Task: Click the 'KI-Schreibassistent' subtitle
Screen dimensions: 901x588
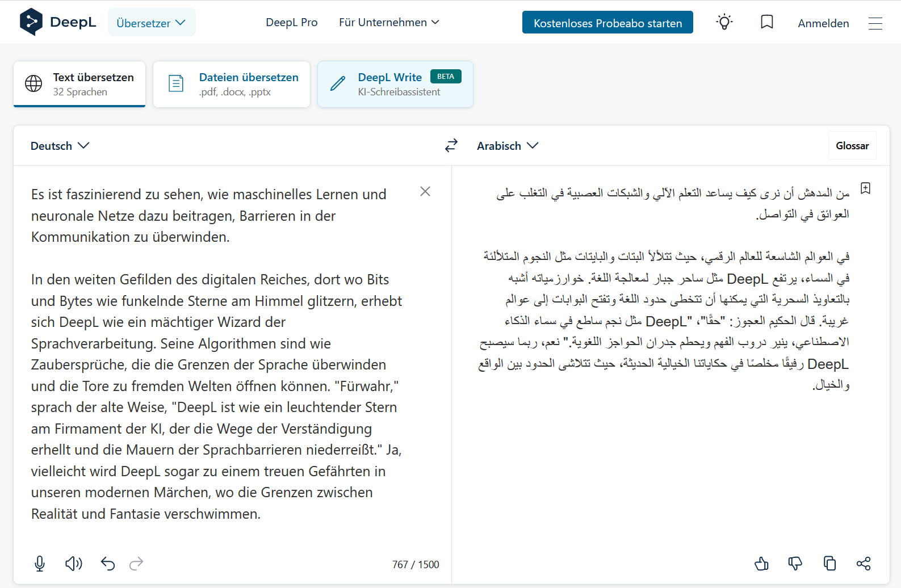Action: pos(399,92)
